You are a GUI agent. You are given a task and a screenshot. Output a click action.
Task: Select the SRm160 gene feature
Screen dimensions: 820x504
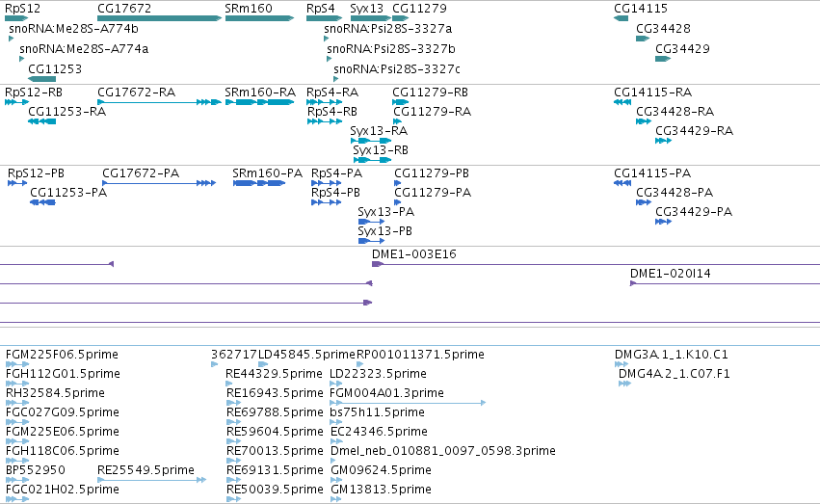(x=259, y=18)
